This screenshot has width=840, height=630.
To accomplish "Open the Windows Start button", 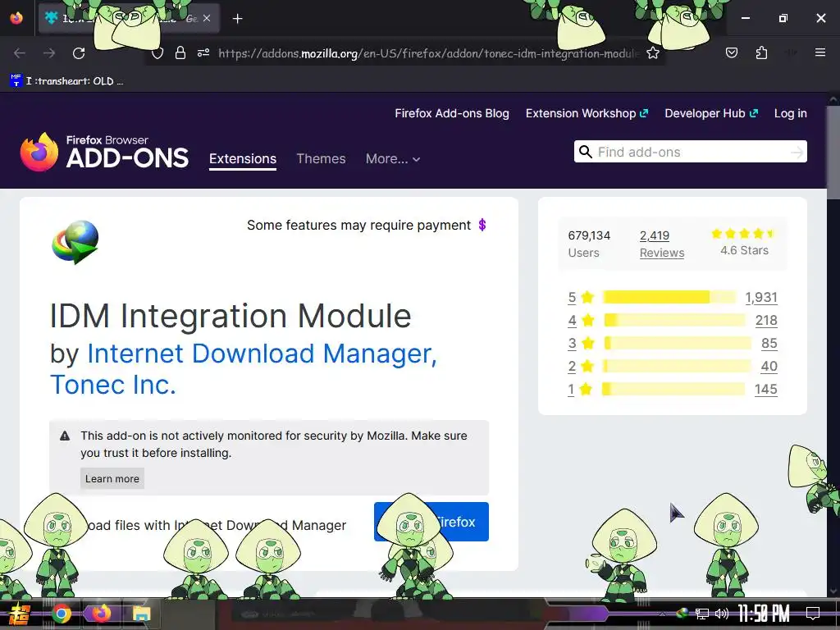I will tap(20, 614).
